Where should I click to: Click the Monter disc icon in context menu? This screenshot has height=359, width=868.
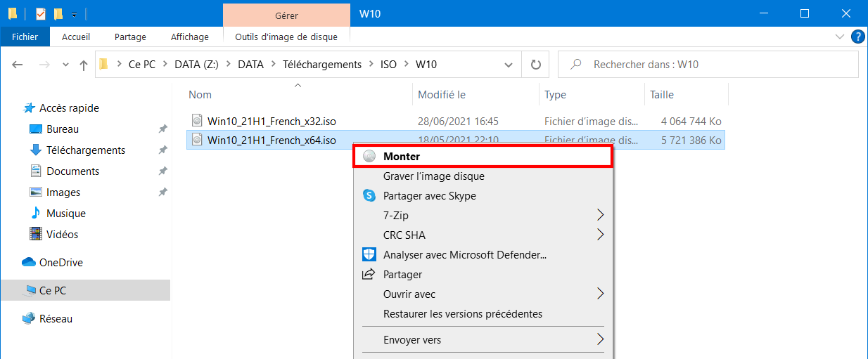tap(369, 157)
